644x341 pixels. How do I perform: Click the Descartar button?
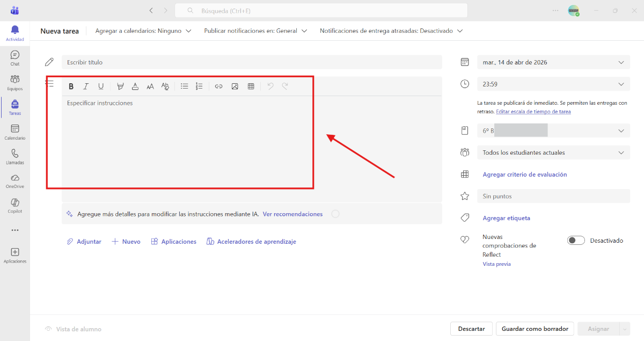(472, 329)
